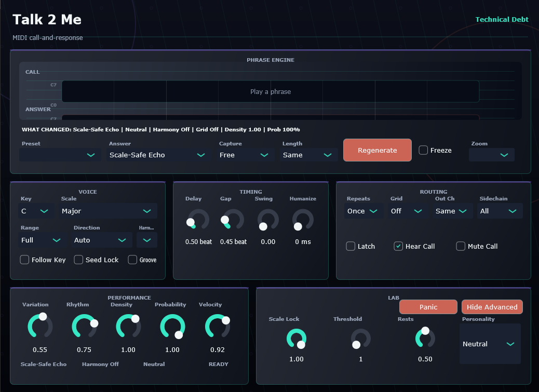Image resolution: width=539 pixels, height=392 pixels.
Task: Click the Velocity knob
Action: point(217,327)
